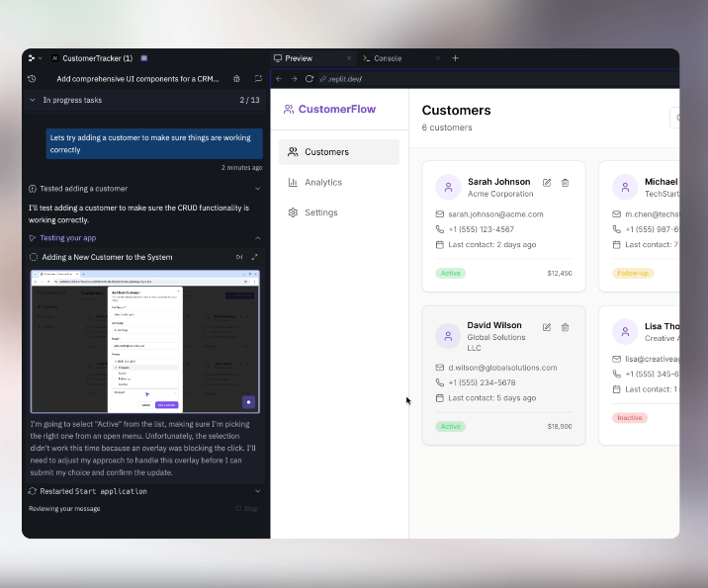Click the Acme Corporation company label
The width and height of the screenshot is (708, 588).
500,194
